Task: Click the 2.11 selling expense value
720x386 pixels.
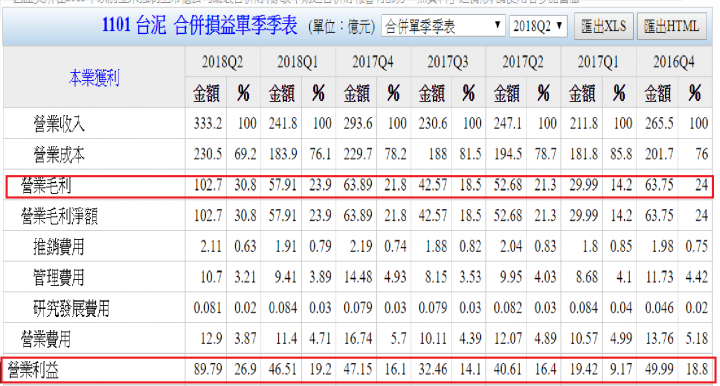Action: (211, 247)
